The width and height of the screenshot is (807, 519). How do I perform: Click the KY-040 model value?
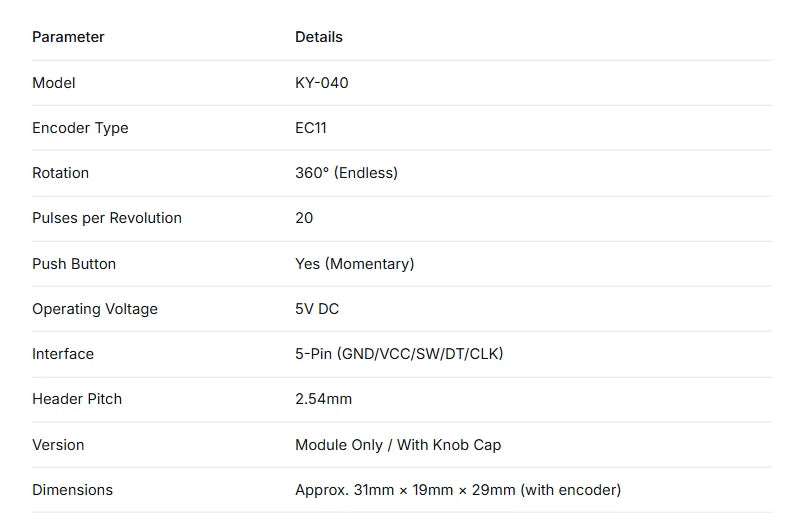(322, 83)
